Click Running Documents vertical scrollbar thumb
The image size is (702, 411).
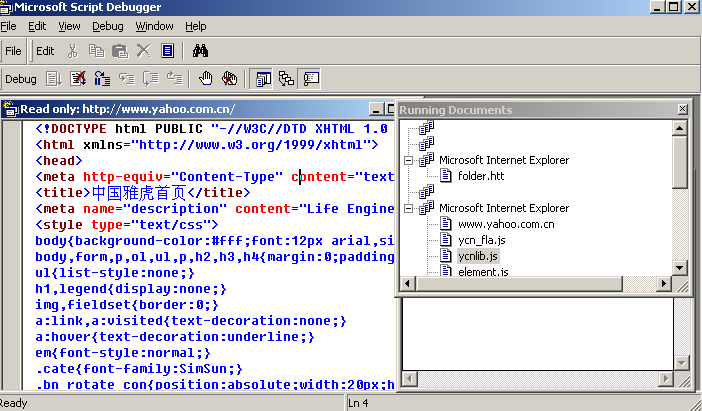pos(680,162)
